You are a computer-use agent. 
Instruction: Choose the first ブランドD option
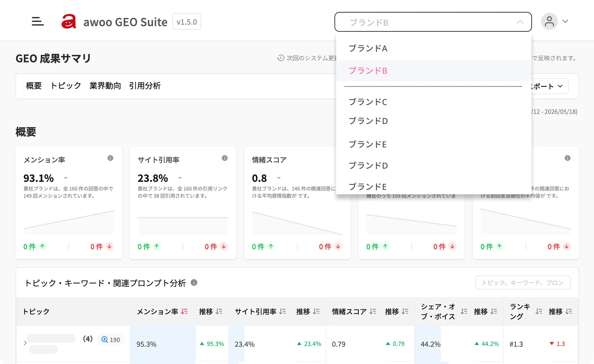pos(433,121)
